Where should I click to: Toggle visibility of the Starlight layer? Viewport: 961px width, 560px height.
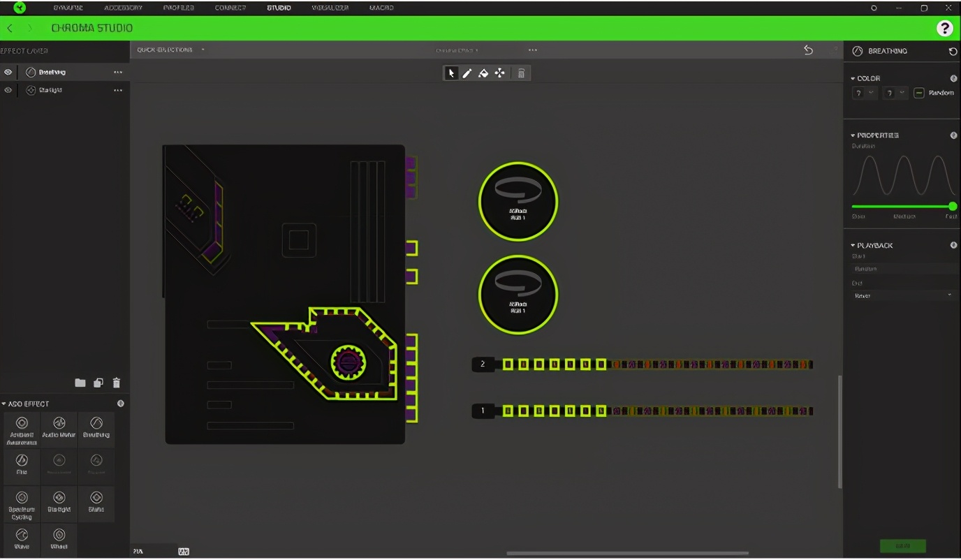pyautogui.click(x=8, y=90)
